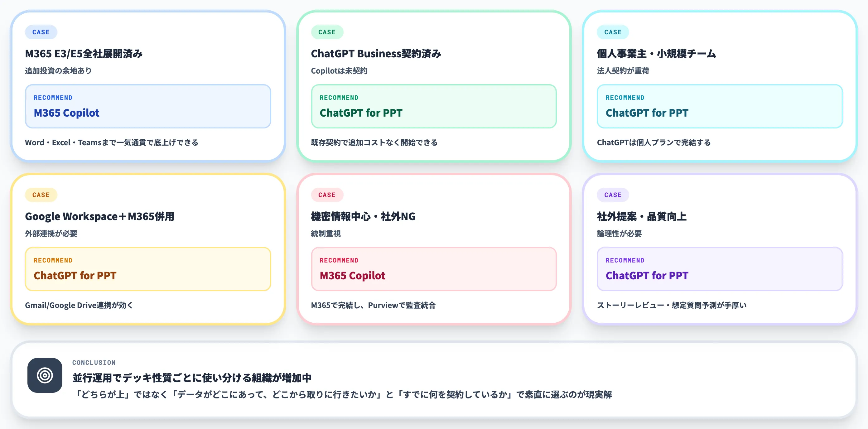Click subtitle 追加投資の余地あり
The width and height of the screenshot is (868, 429).
tap(58, 71)
